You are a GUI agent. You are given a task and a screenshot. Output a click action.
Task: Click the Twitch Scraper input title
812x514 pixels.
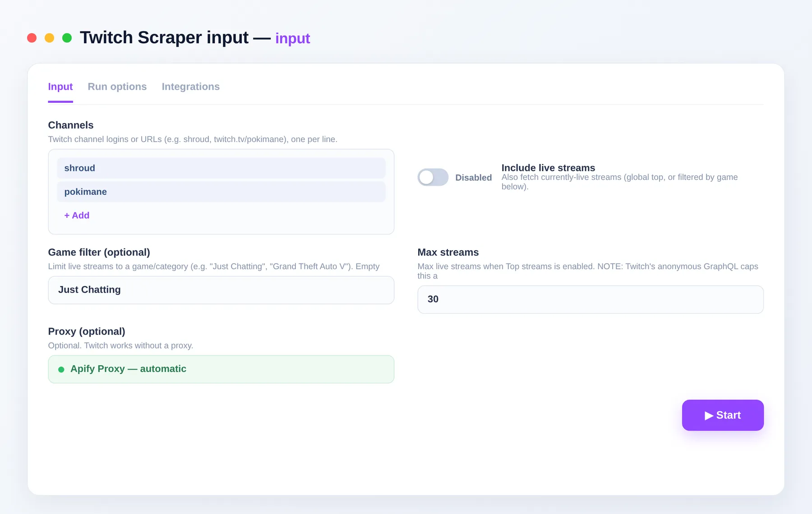pos(164,37)
